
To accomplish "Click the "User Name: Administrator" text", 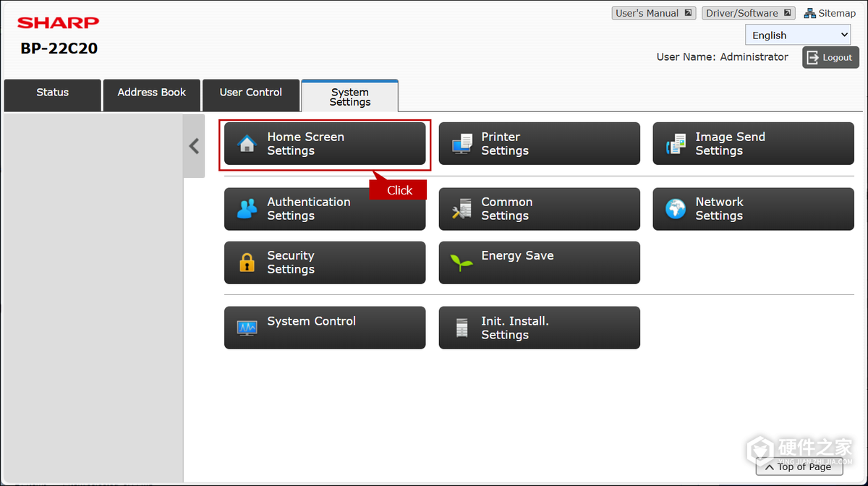I will [723, 56].
